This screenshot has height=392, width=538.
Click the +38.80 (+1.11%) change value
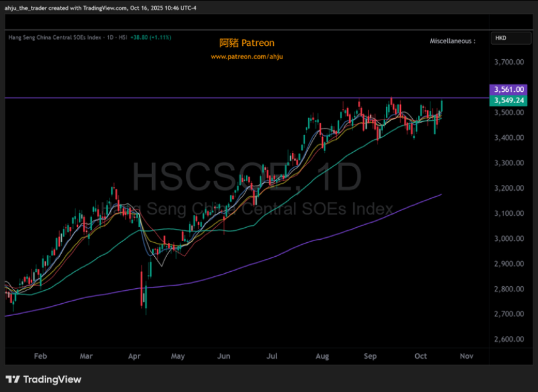click(x=151, y=38)
